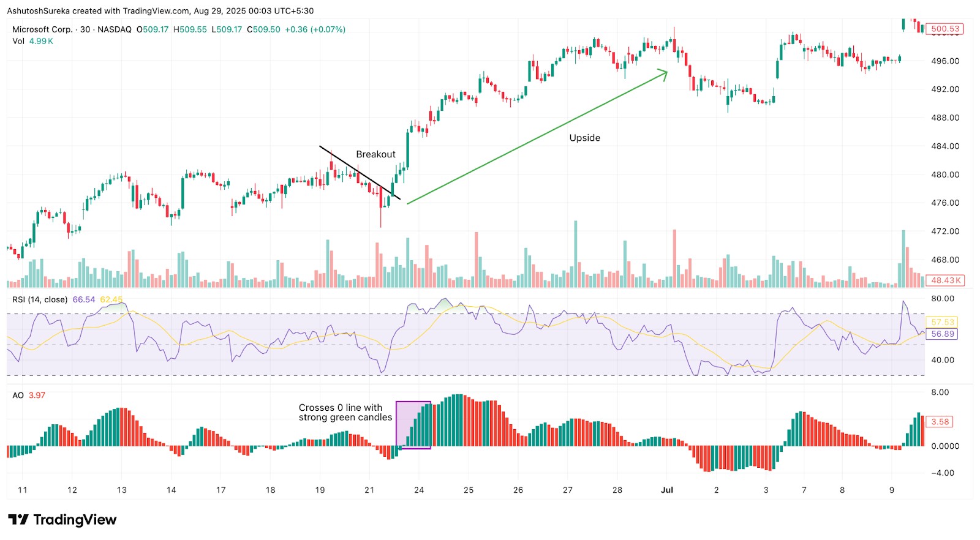The height and width of the screenshot is (540, 980).
Task: Select the high value H509.55
Action: (190, 29)
